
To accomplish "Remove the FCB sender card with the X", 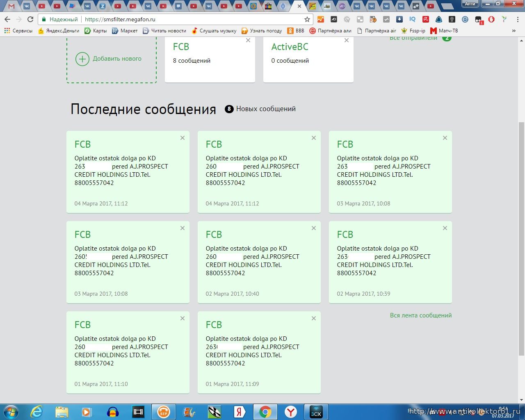I will pos(248,40).
